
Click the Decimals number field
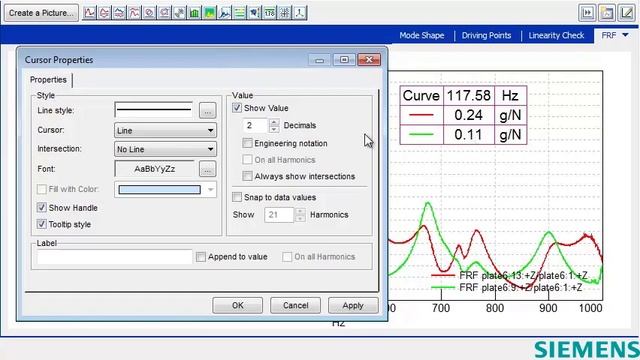click(x=255, y=125)
